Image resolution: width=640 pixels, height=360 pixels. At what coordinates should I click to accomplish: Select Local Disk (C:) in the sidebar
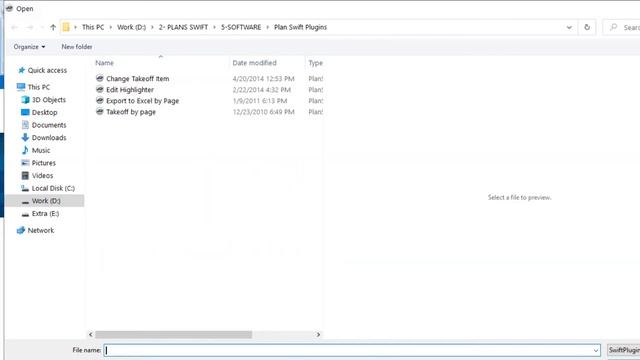point(53,188)
